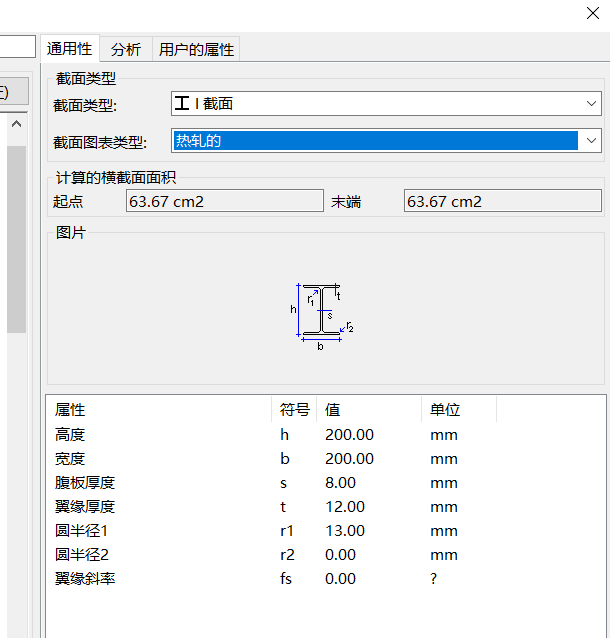610x638 pixels.
Task: Click the fs slope value 0.00
Action: tap(340, 579)
